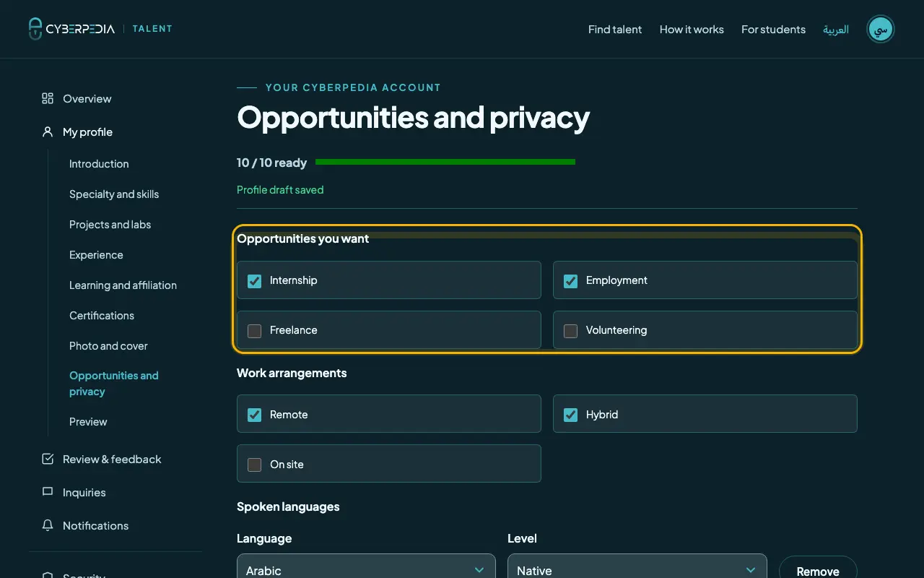The height and width of the screenshot is (578, 924).
Task: Select Opportunities and privacy in the sidebar
Action: 114,384
